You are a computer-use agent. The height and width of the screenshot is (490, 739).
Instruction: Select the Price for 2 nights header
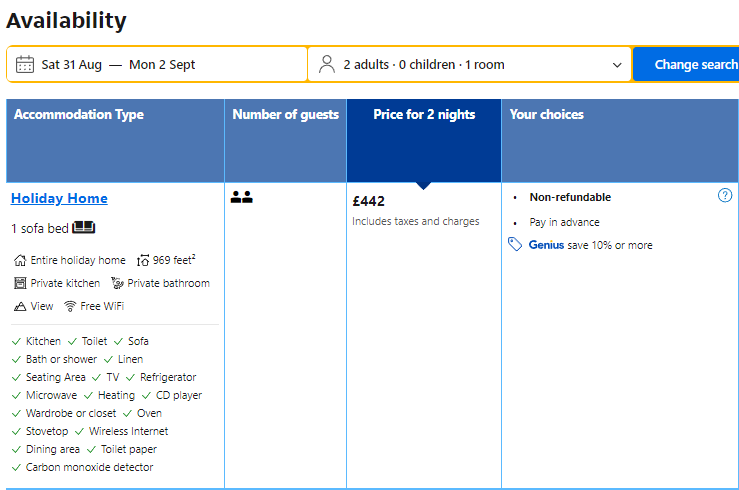point(424,115)
